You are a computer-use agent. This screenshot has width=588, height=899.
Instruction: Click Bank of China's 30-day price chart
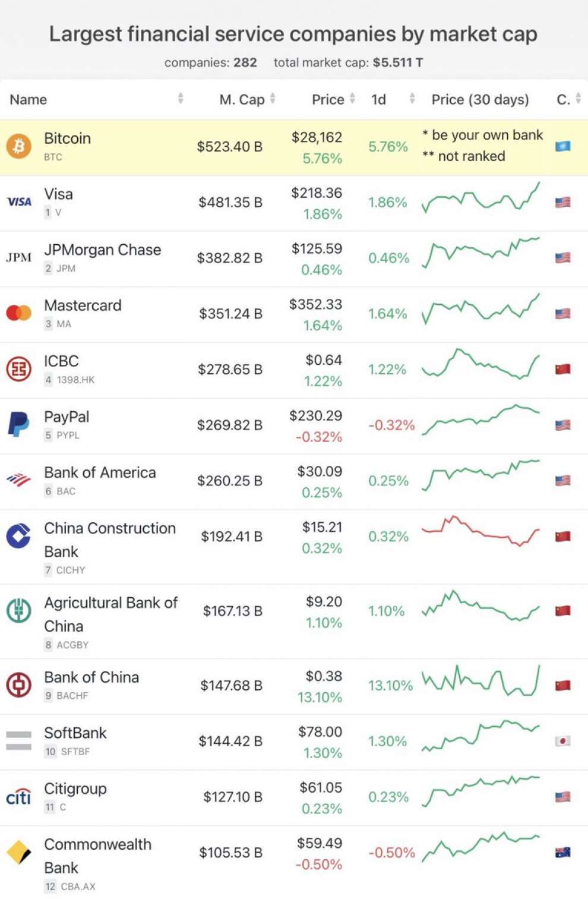(480, 682)
